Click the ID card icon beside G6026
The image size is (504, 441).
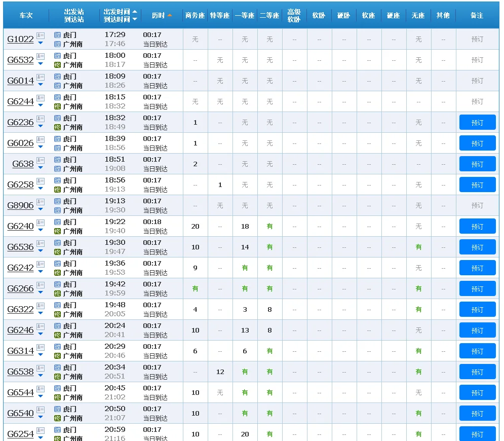41,139
